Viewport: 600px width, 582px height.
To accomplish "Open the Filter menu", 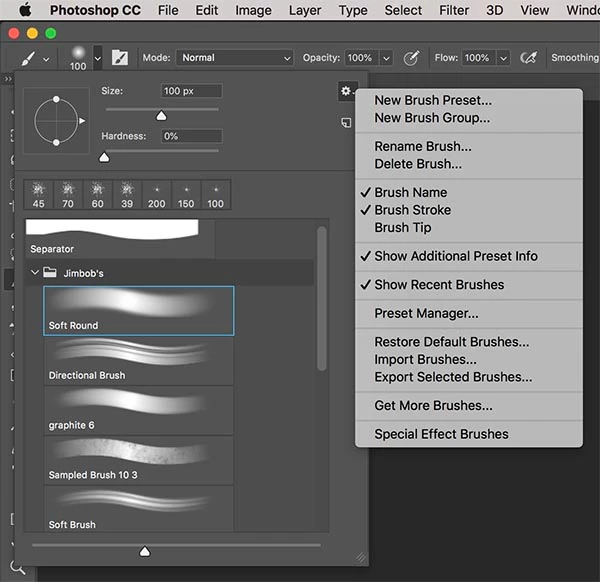I will tap(454, 10).
